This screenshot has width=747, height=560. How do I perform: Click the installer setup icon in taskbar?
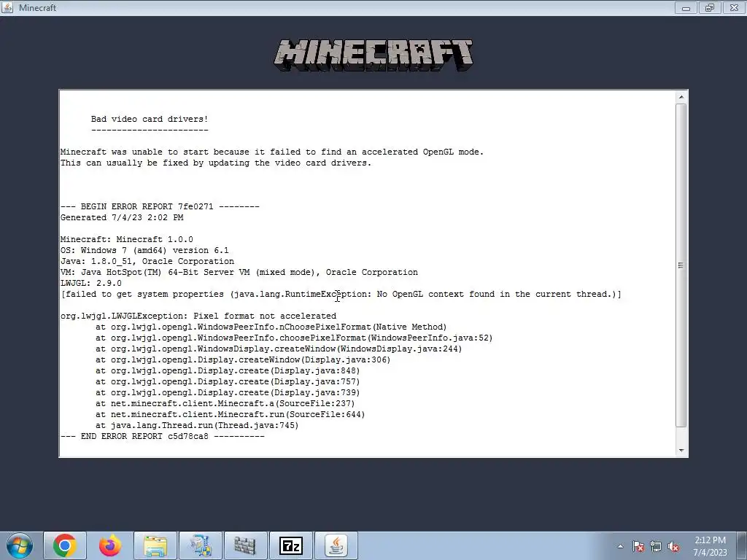tap(201, 545)
